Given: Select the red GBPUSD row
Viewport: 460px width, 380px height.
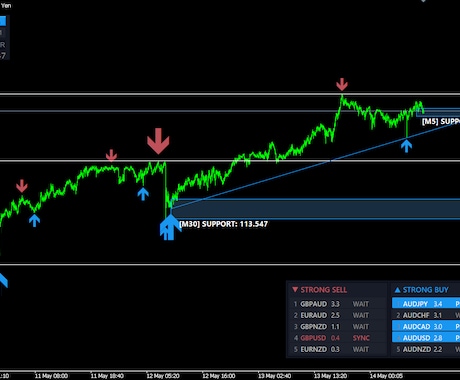Looking at the screenshot, I should (x=337, y=338).
